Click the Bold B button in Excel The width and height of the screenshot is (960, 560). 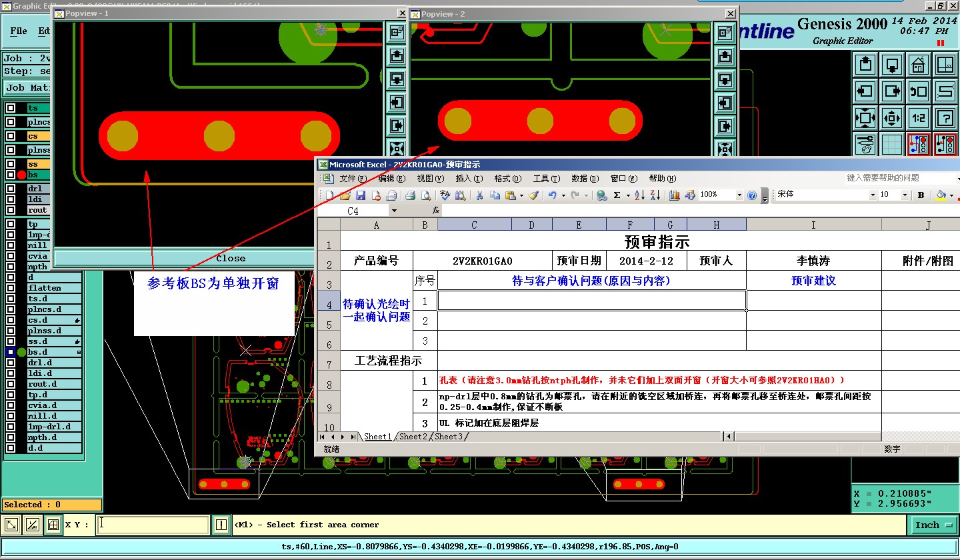pyautogui.click(x=921, y=195)
